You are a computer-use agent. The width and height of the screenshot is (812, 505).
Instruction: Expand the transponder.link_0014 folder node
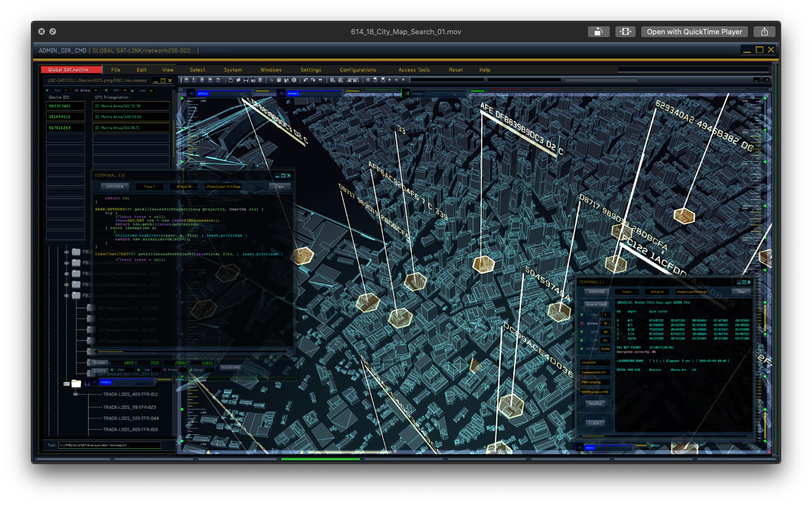(66, 274)
